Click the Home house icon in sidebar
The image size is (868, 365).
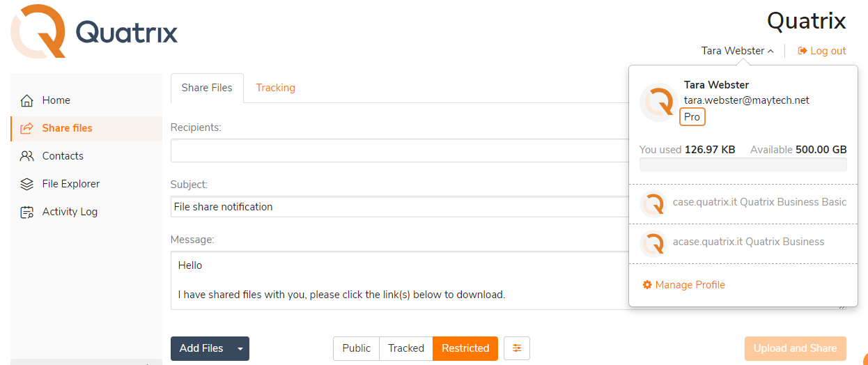coord(27,100)
